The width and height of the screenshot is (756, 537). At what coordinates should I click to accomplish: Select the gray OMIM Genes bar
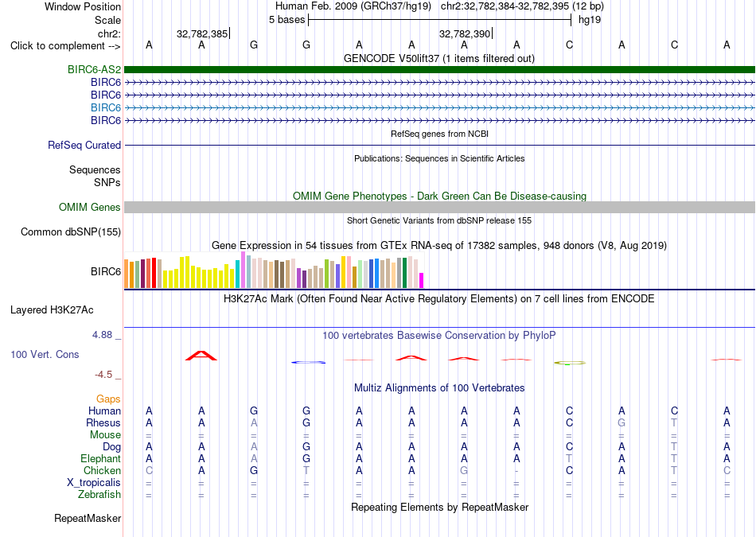point(439,208)
